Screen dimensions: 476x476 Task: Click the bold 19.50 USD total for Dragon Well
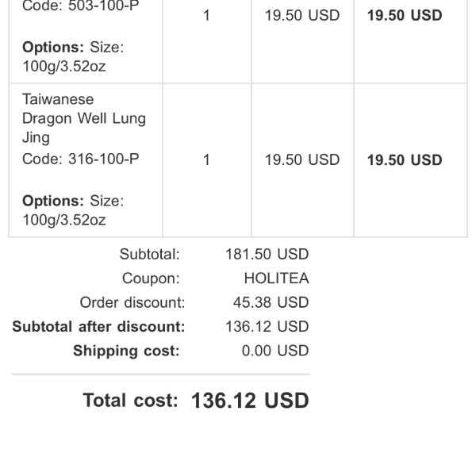point(405,160)
